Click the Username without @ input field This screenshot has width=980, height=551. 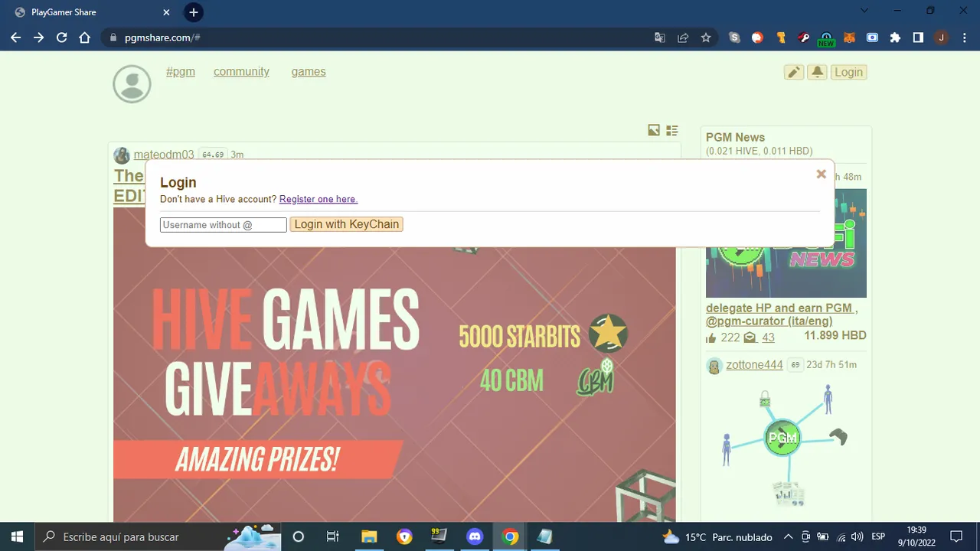tap(224, 224)
